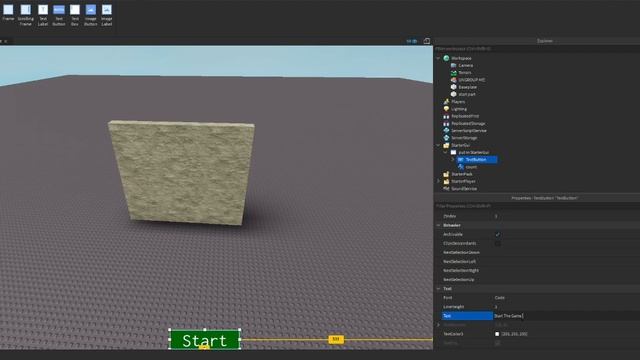Click the StarterPlayer folder icon

(446, 181)
